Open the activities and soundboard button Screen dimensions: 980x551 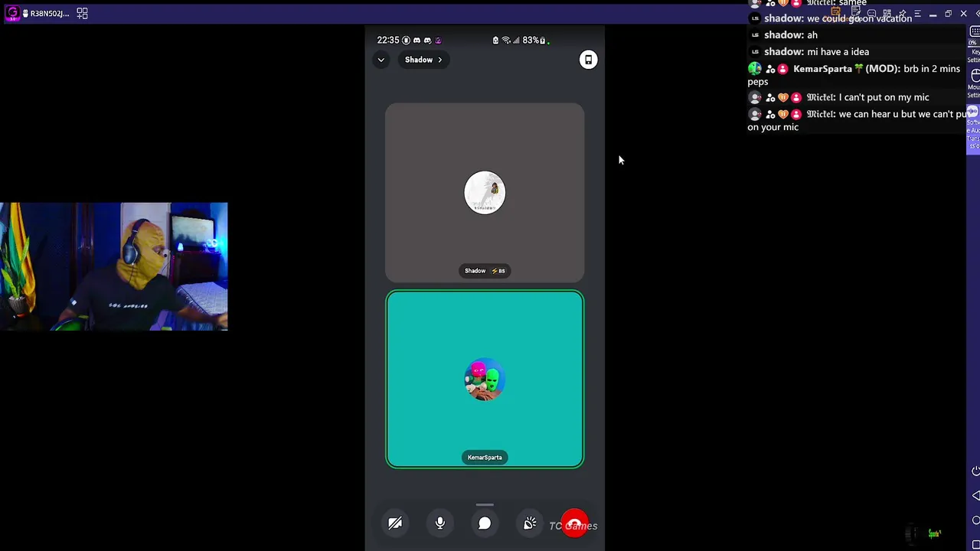530,523
